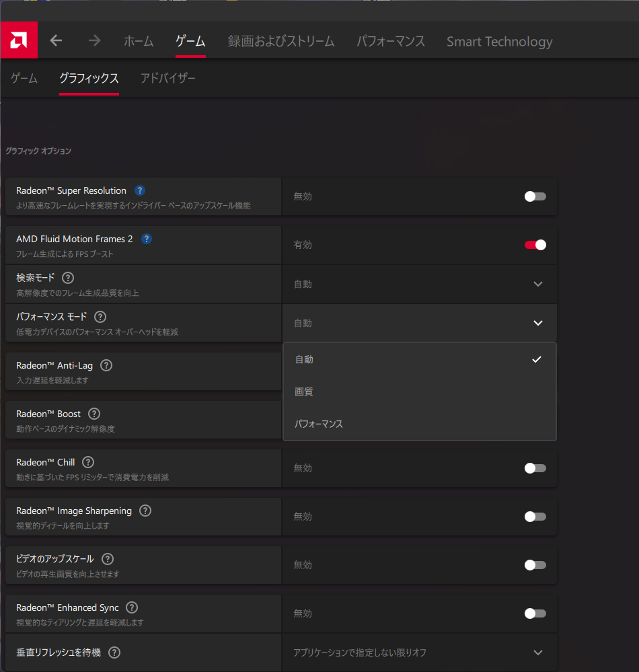This screenshot has width=639, height=672.
Task: Select 自動 in the dropdown list
Action: 419,359
